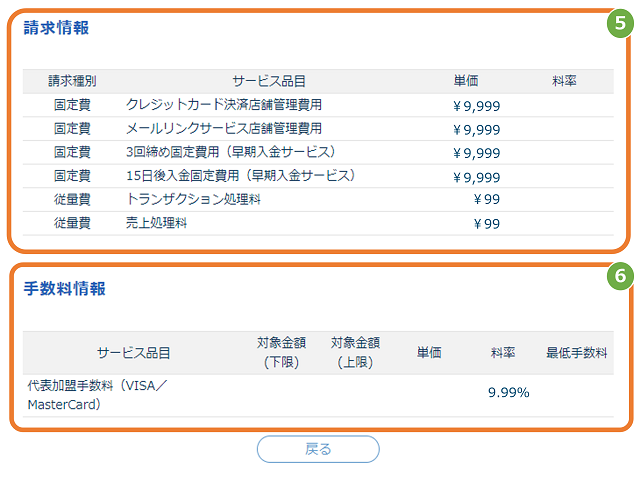
Task: Click the 戻る back button
Action: [318, 449]
